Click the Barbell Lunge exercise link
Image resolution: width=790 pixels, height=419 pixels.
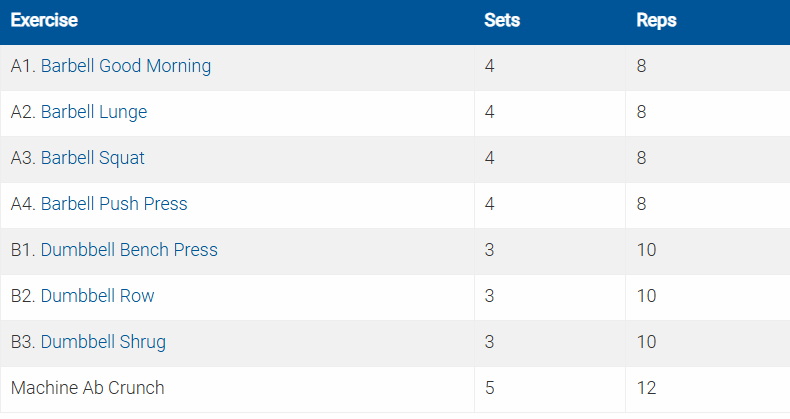[94, 112]
